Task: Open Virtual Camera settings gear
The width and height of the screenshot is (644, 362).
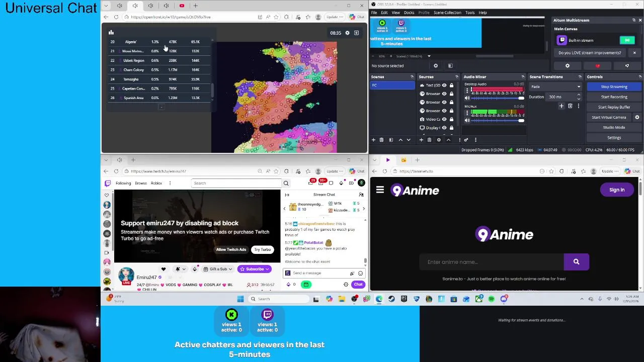Action: click(x=637, y=117)
